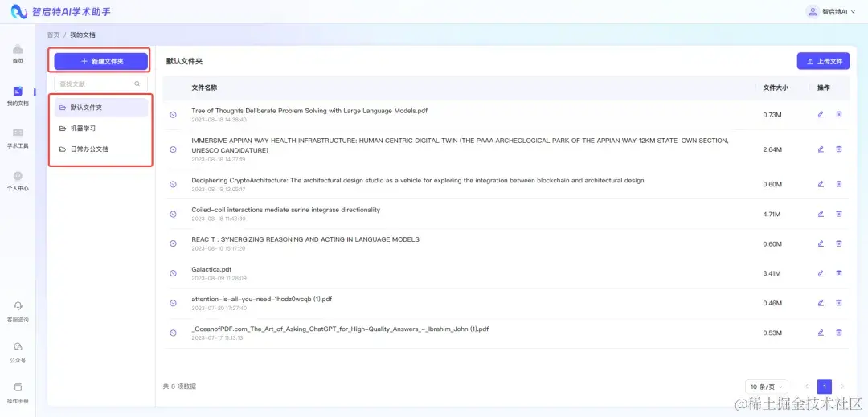Screen dimensions: 868x417
Task: Edit the Galactica.pdf file name
Action: (x=821, y=273)
